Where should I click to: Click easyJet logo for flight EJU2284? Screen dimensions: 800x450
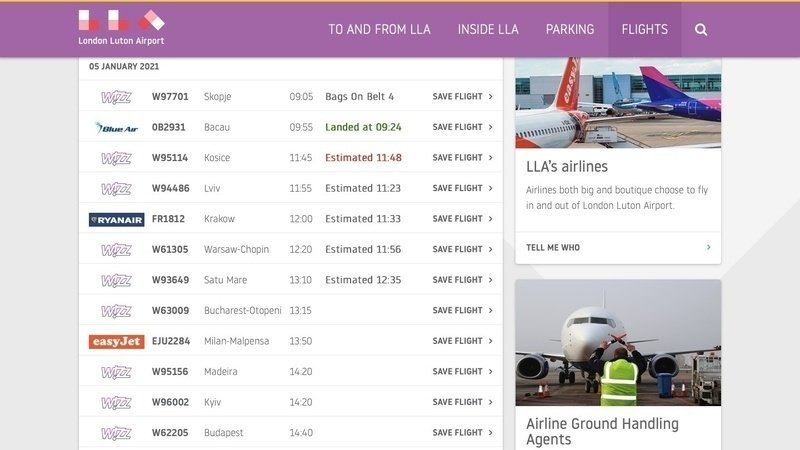116,341
